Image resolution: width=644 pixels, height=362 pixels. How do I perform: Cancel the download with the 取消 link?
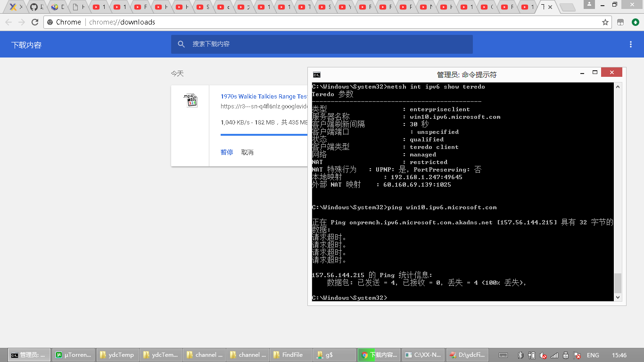point(247,152)
